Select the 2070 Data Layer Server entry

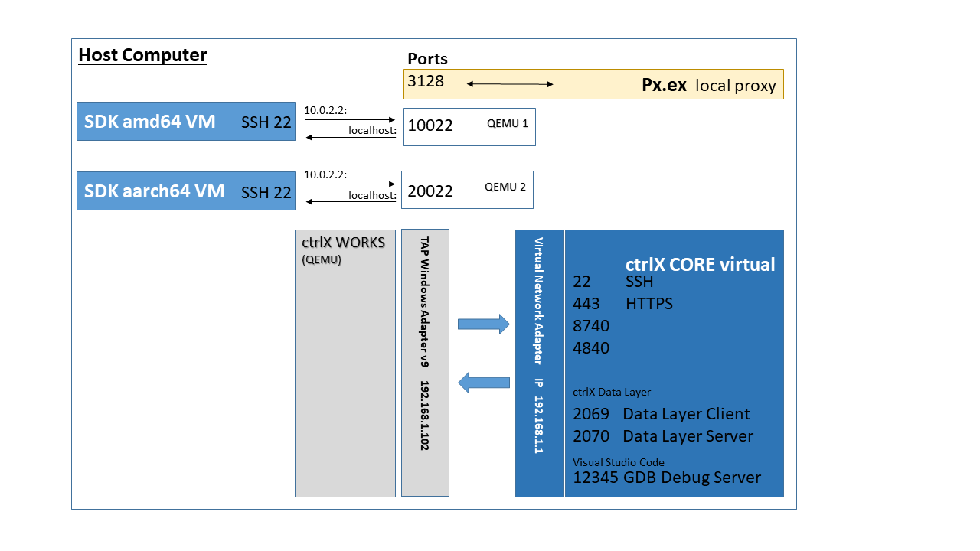tap(663, 436)
